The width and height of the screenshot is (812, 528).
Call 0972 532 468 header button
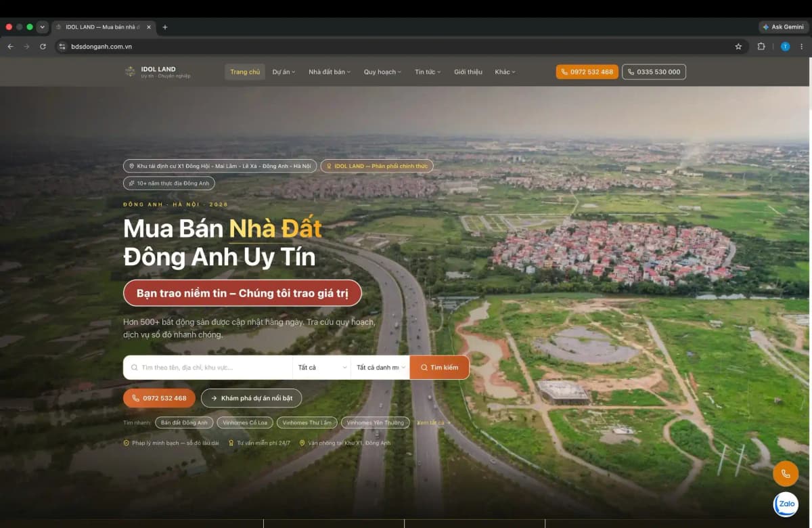587,72
